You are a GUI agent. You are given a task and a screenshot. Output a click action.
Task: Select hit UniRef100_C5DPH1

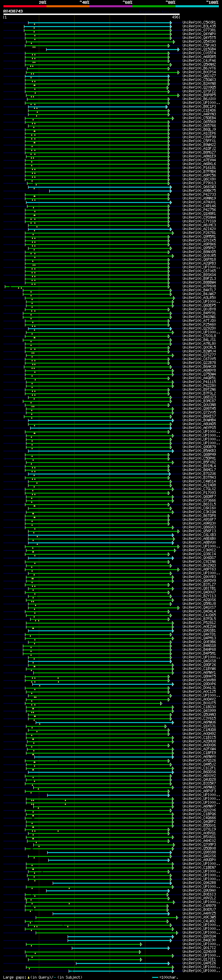click(x=199, y=458)
